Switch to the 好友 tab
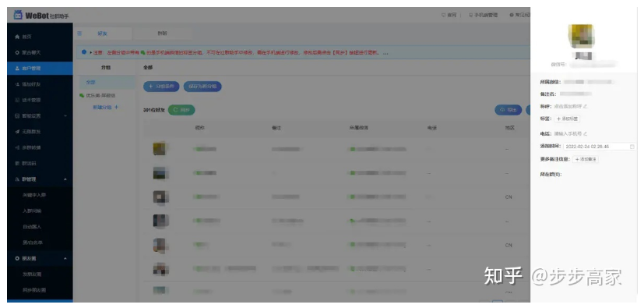Viewport: 644px width, 308px height. pos(103,34)
